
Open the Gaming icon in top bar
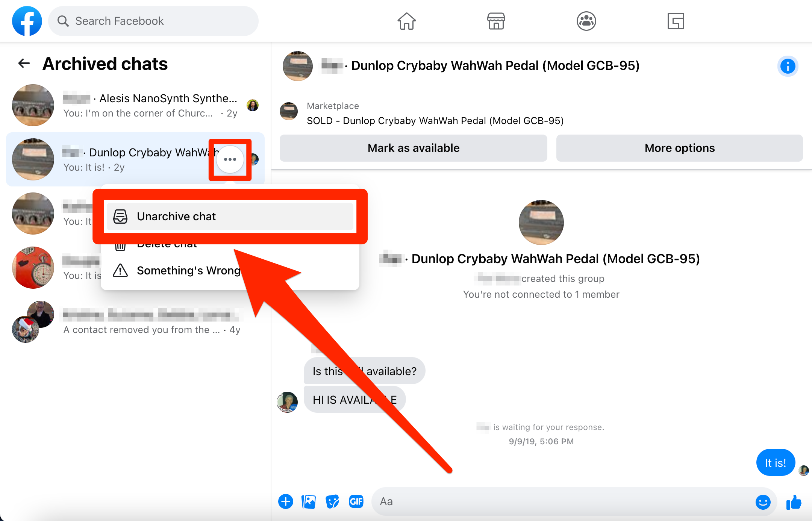tap(676, 21)
